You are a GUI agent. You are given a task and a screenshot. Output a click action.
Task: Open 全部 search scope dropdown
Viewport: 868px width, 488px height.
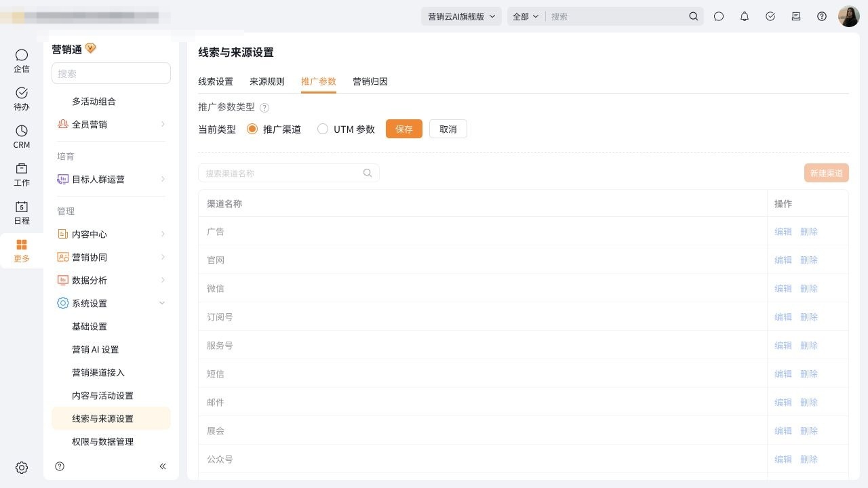tap(526, 16)
